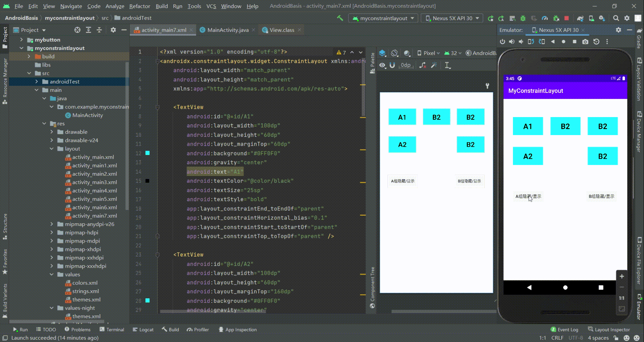Toggle the Layout Validation tool window
This screenshot has height=342, width=644.
tap(639, 79)
